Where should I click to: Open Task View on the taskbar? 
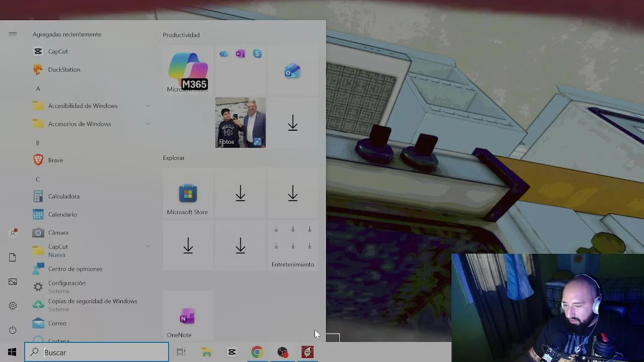[x=181, y=352]
